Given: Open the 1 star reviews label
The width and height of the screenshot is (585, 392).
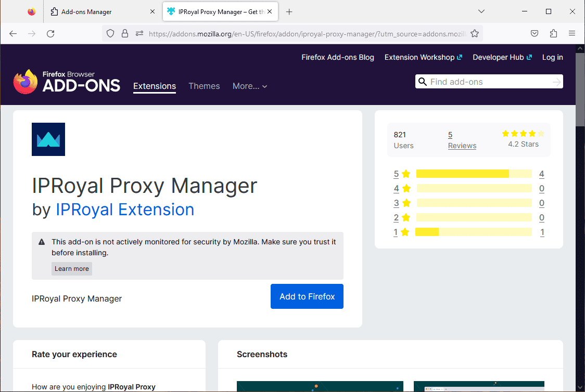Looking at the screenshot, I should click(x=401, y=232).
